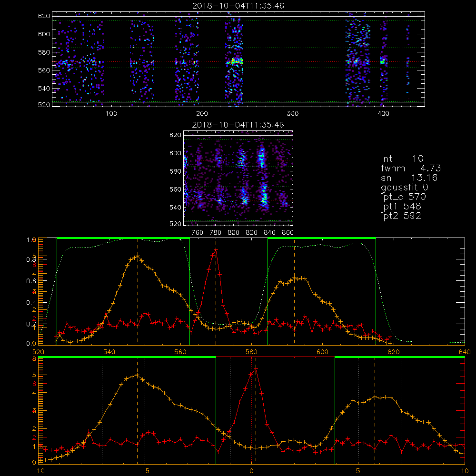
Task: Click the small middle spectrogram image
Action: pyautogui.click(x=238, y=178)
